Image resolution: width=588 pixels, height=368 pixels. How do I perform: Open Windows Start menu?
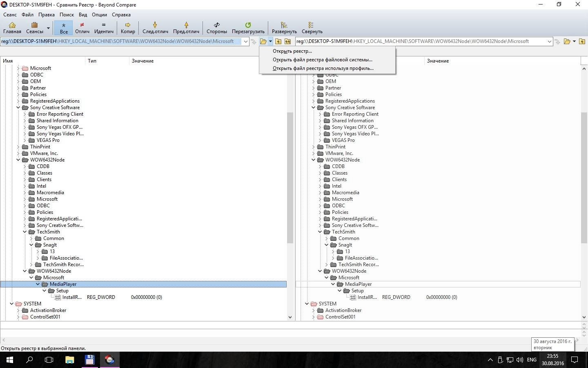10,360
